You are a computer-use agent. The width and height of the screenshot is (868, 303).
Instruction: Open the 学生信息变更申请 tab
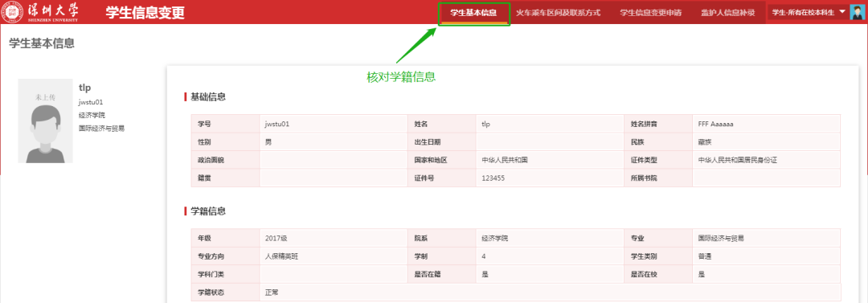coord(650,12)
